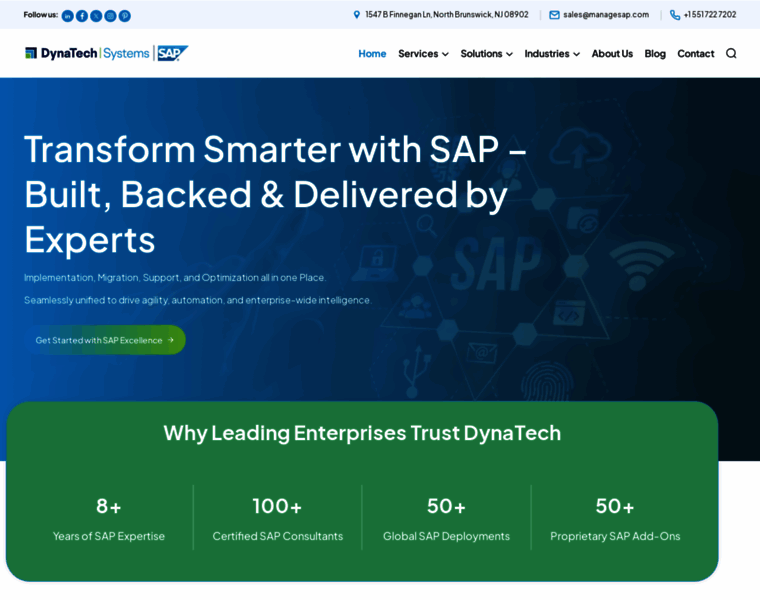Go to the Home menu item
760x600 pixels.
click(372, 54)
